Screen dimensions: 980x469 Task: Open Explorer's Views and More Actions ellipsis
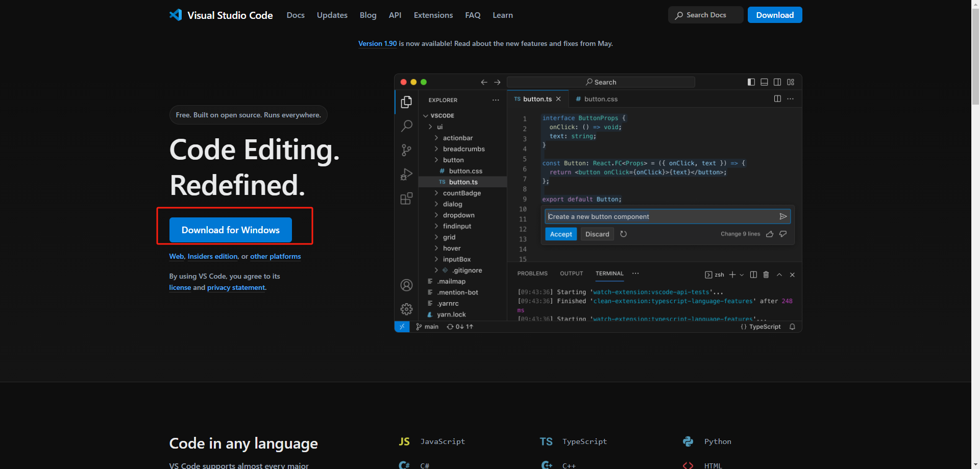pyautogui.click(x=496, y=100)
